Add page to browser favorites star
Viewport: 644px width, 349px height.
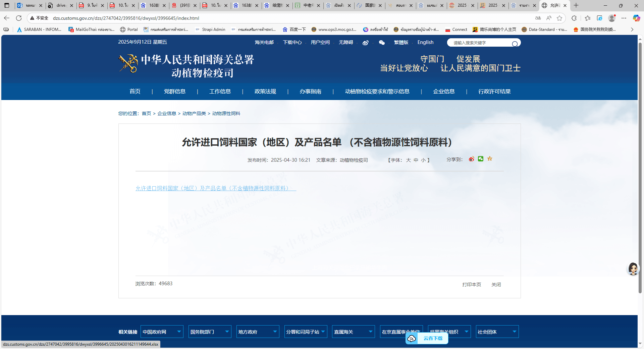559,18
